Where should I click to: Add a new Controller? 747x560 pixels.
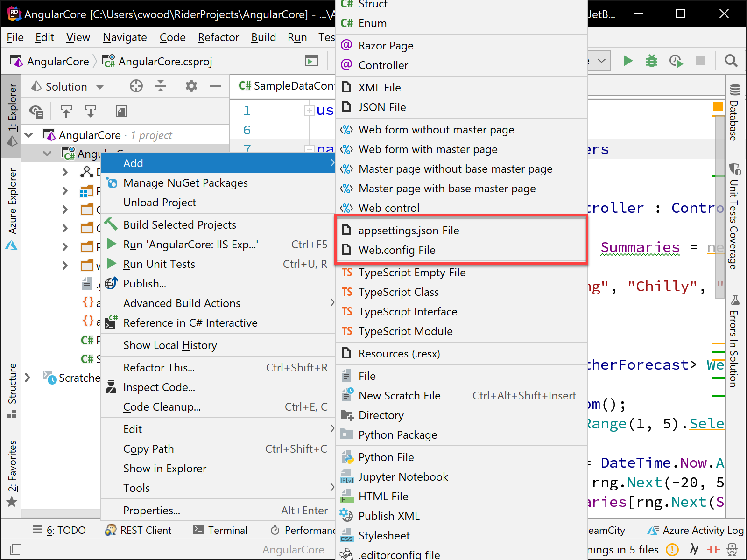(461, 65)
